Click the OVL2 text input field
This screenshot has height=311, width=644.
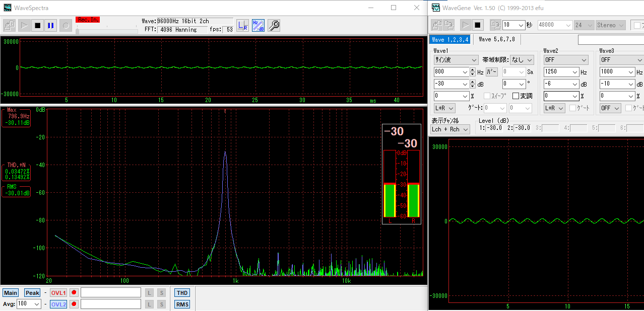[111, 304]
